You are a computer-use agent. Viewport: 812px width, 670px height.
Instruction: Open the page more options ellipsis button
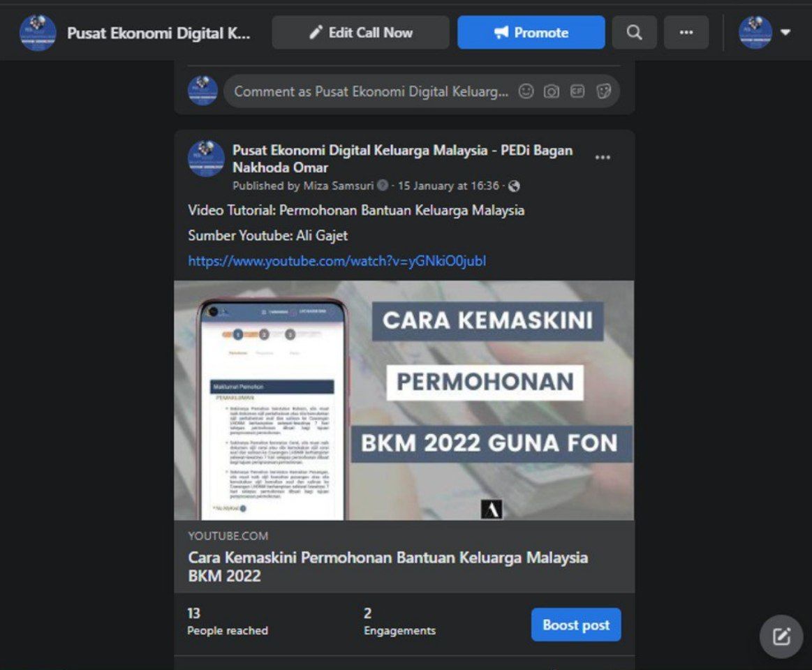(686, 32)
